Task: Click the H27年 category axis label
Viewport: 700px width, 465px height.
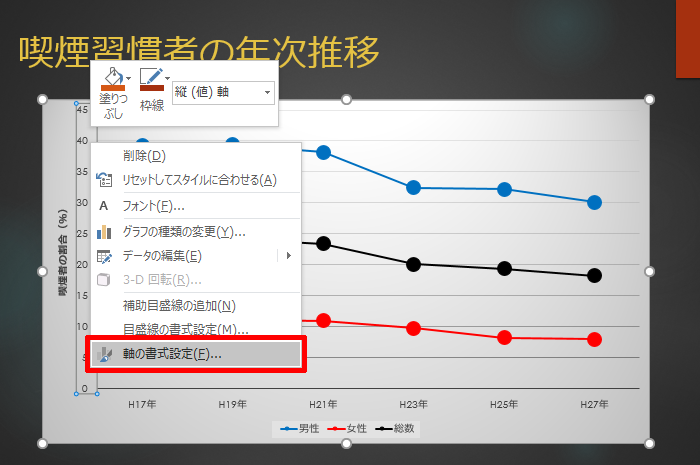Action: (x=594, y=404)
